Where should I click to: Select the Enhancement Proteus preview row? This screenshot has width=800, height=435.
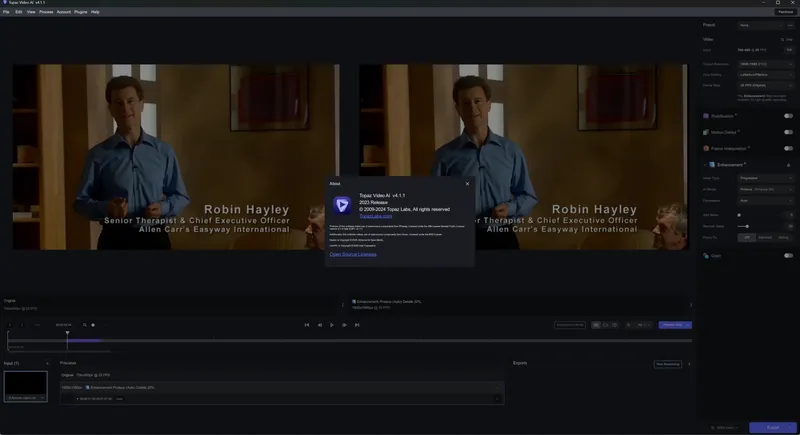(x=282, y=388)
